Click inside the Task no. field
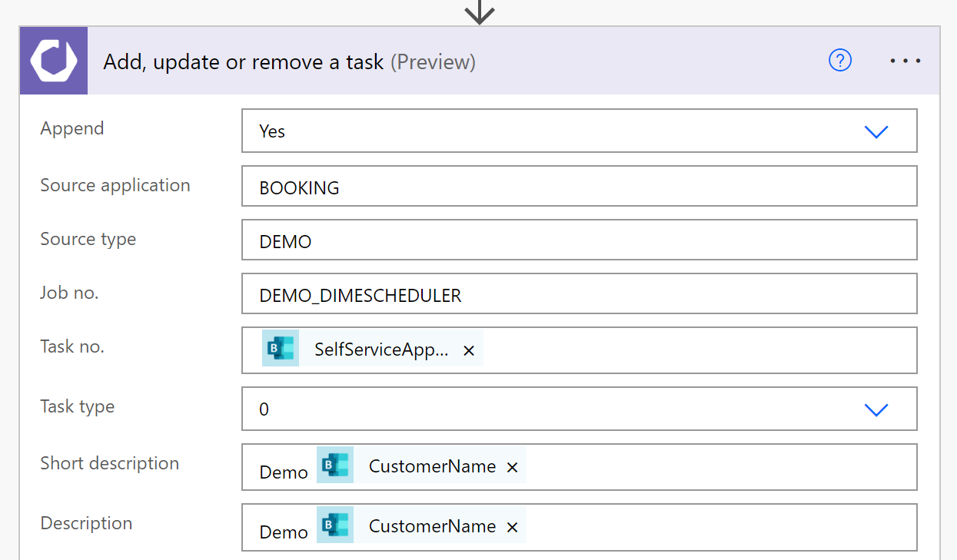This screenshot has height=560, width=957. coord(692,350)
